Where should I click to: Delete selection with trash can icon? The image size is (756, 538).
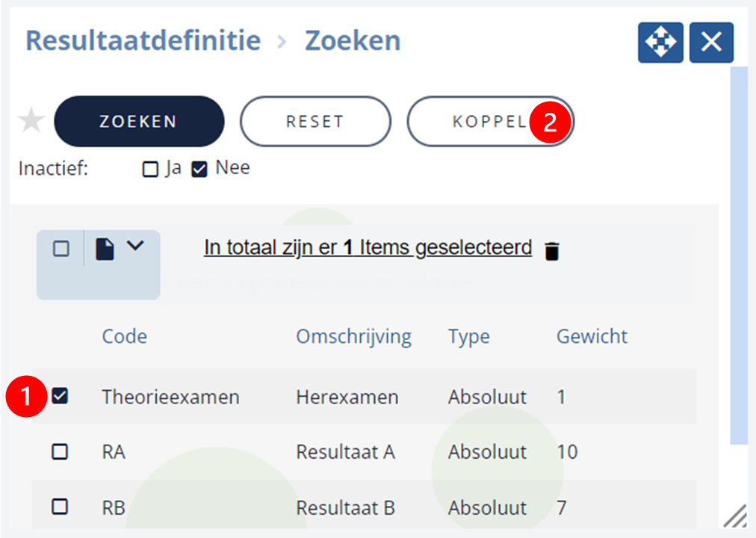click(x=551, y=251)
